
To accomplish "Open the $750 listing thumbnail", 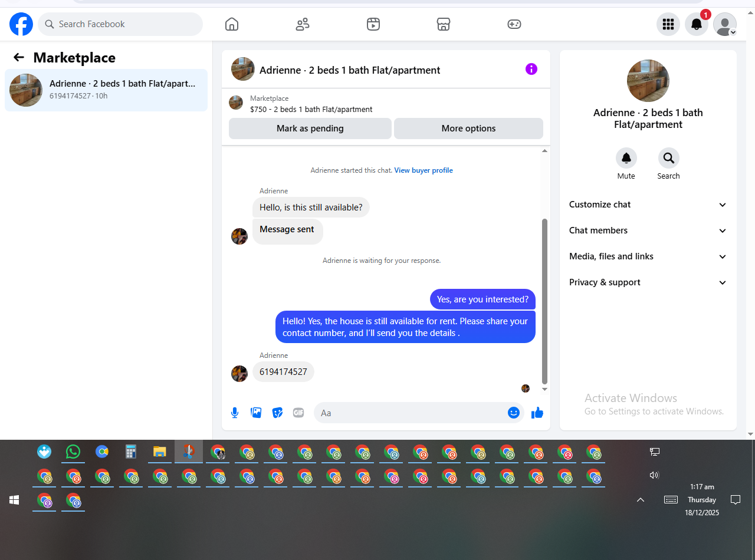I will (x=236, y=103).
